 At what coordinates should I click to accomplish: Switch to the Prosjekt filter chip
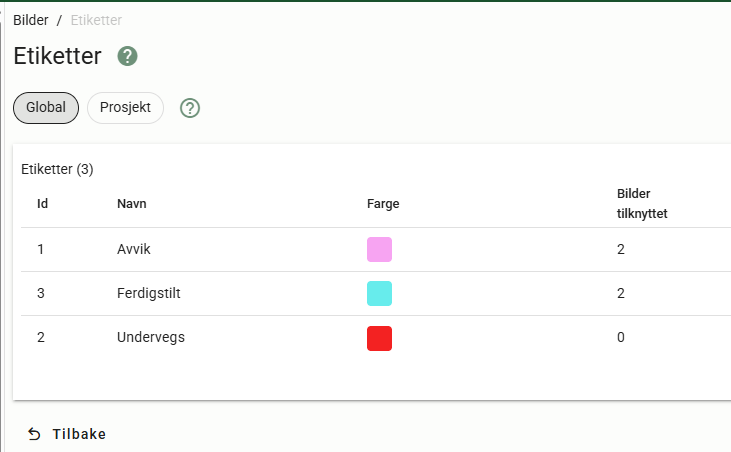point(125,108)
